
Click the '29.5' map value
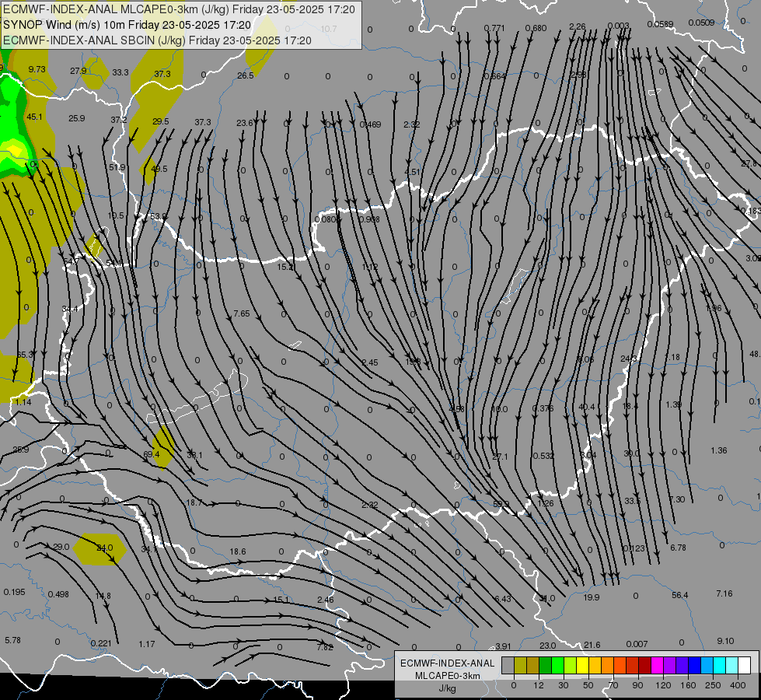[161, 121]
